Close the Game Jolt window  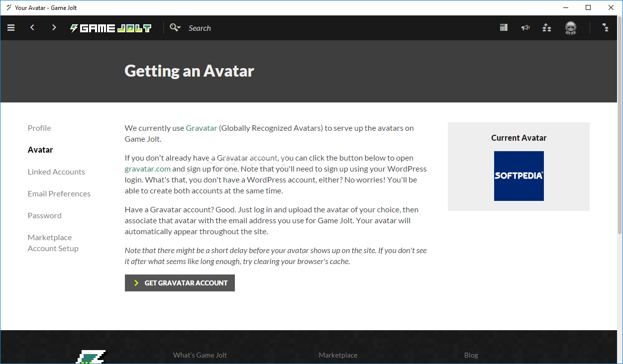pyautogui.click(x=611, y=7)
